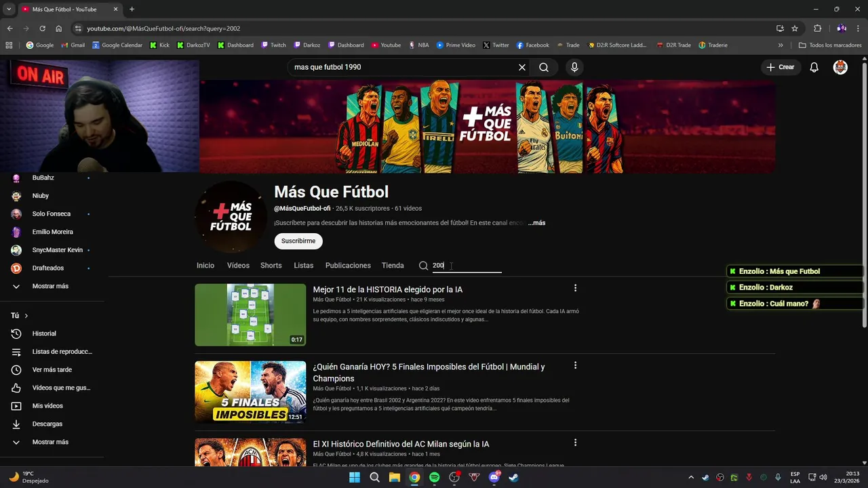This screenshot has height=488, width=868.
Task: Open Solo Fonseca subscription channel
Action: [x=52, y=213]
